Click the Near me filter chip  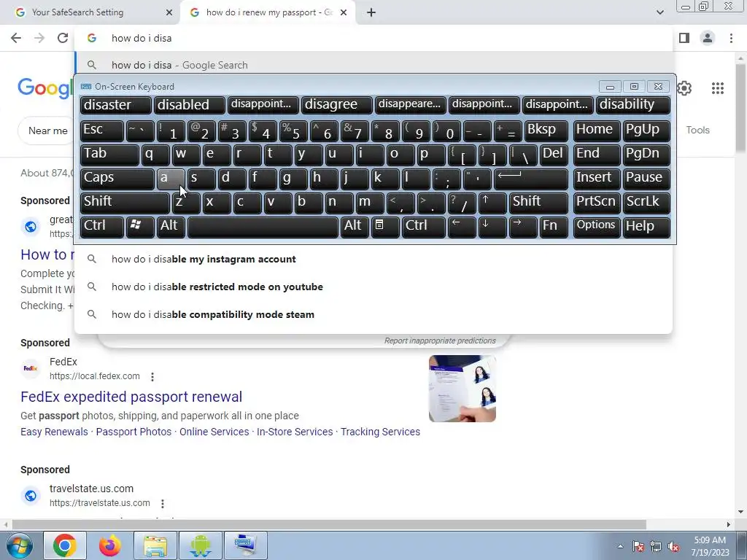[x=47, y=131]
